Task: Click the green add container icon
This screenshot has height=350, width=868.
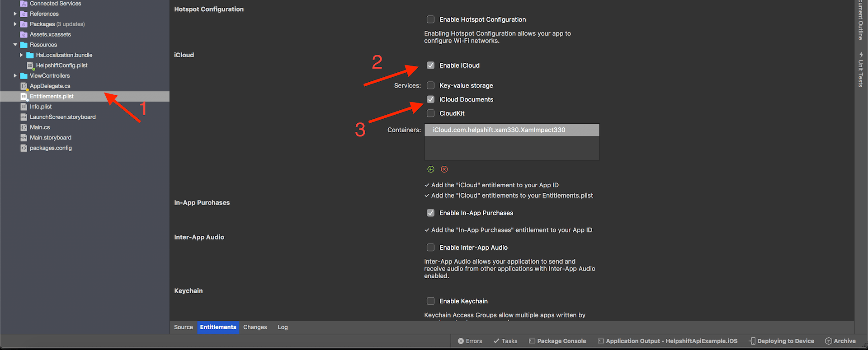Action: click(x=430, y=169)
